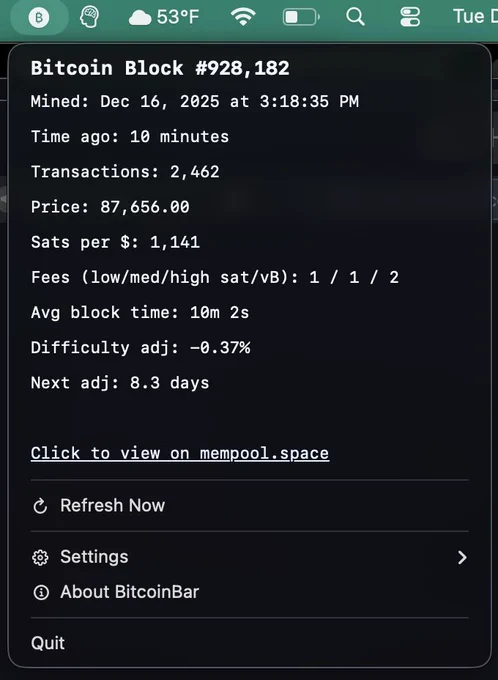Click the battery status icon
Screen dimensions: 498x680
tap(301, 17)
